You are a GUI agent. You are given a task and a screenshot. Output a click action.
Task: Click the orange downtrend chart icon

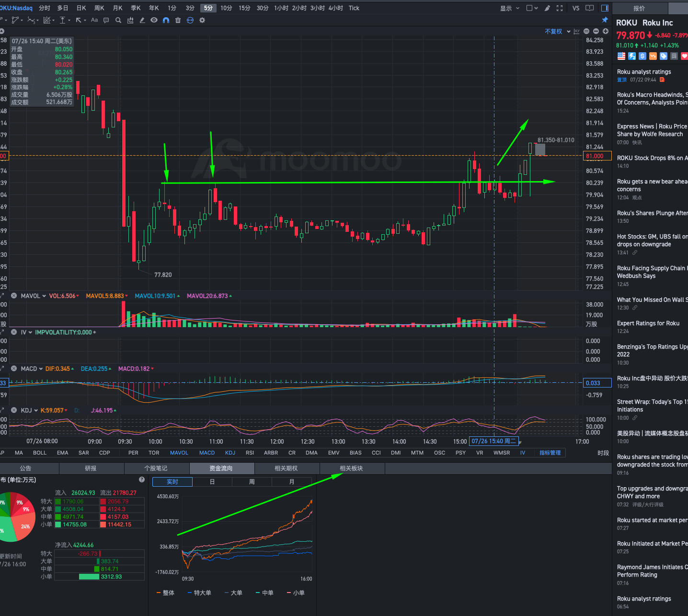653,56
